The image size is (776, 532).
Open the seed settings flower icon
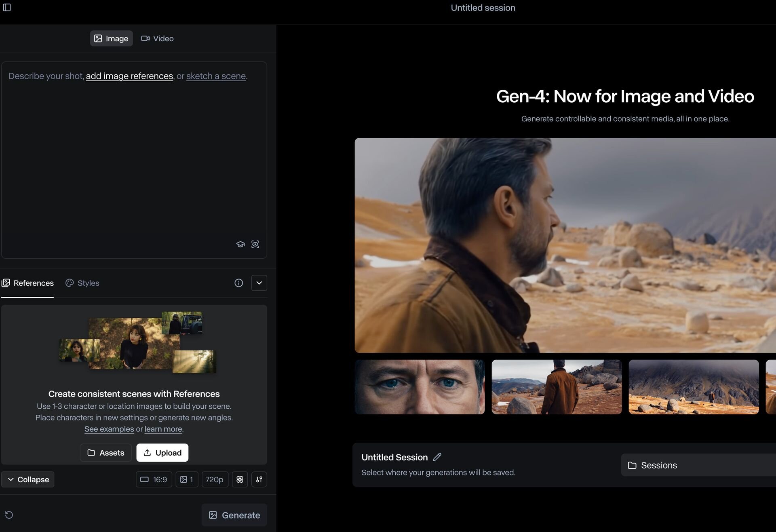(239, 479)
